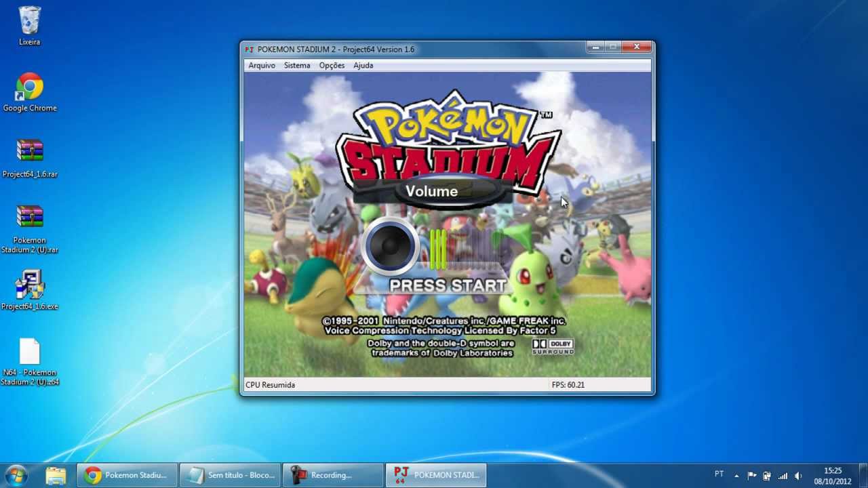Open the Opções menu
Viewport: 868px width, 488px height.
pos(332,65)
